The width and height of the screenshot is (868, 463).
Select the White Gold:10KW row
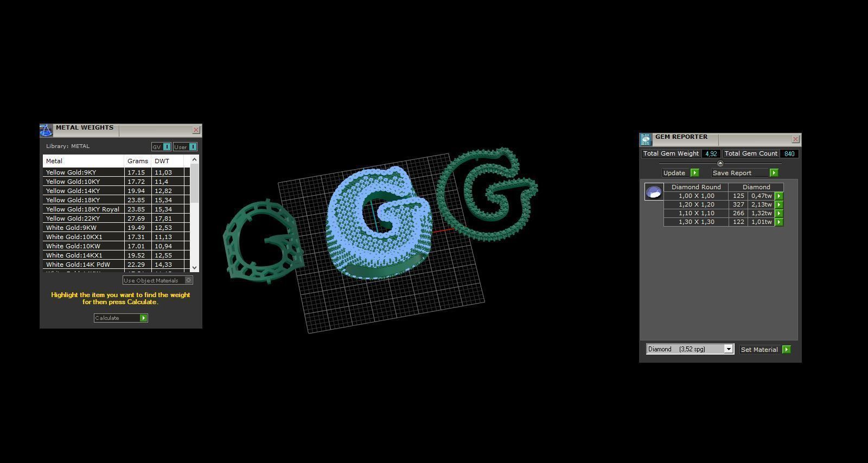[x=116, y=246]
